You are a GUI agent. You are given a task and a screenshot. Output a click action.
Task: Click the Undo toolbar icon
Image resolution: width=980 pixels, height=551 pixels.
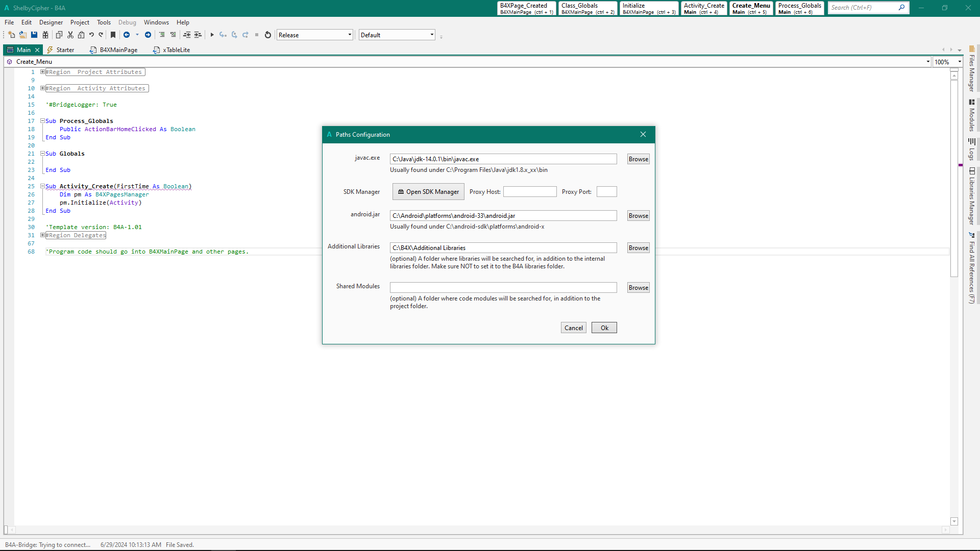pos(91,35)
